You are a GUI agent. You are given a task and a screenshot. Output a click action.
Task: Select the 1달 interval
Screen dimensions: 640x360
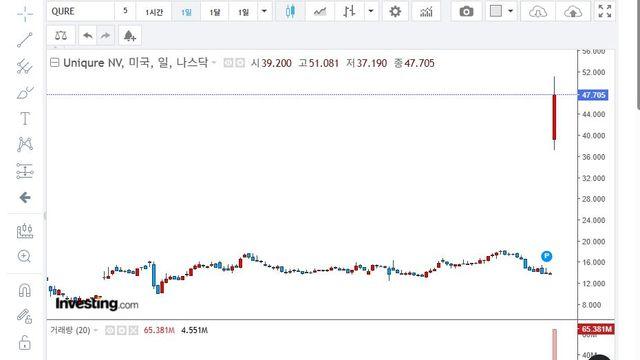tap(215, 11)
